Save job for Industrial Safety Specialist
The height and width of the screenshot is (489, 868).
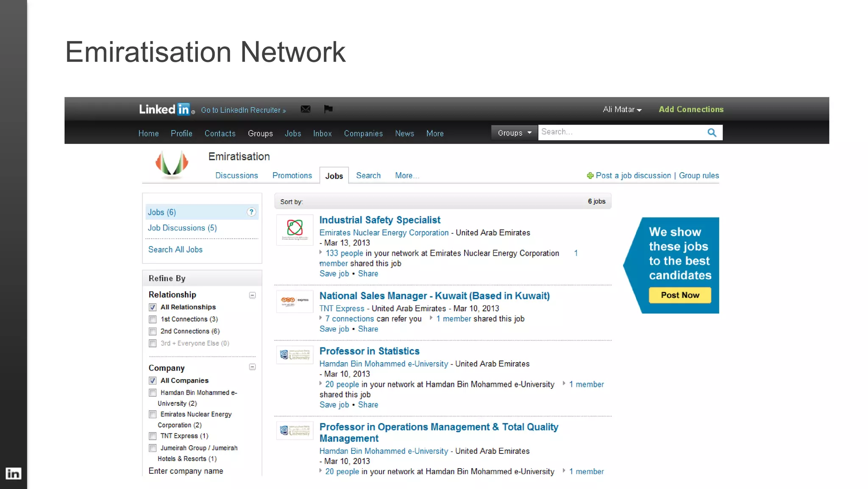coord(334,274)
